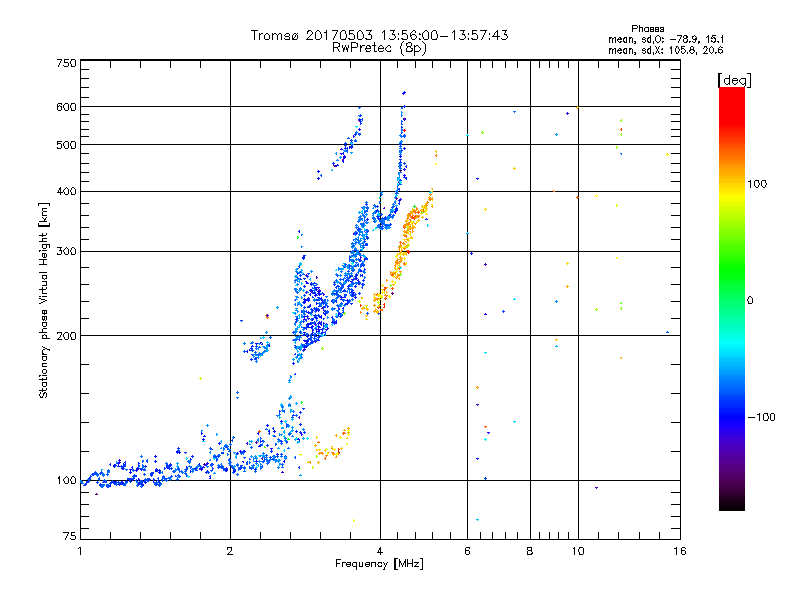Click the x-axis tick label '10'

578,551
